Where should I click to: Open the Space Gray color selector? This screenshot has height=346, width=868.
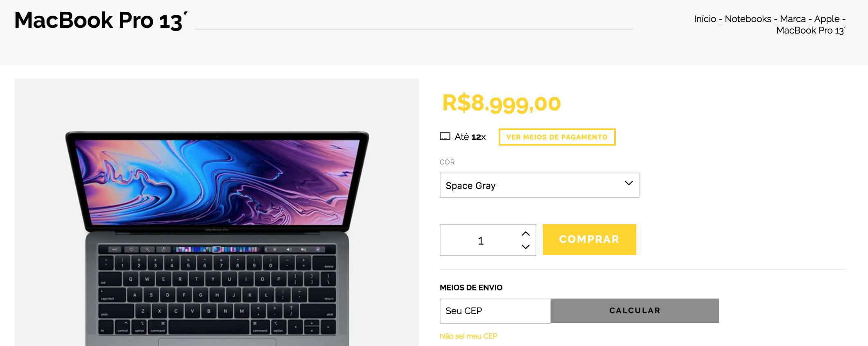click(539, 185)
